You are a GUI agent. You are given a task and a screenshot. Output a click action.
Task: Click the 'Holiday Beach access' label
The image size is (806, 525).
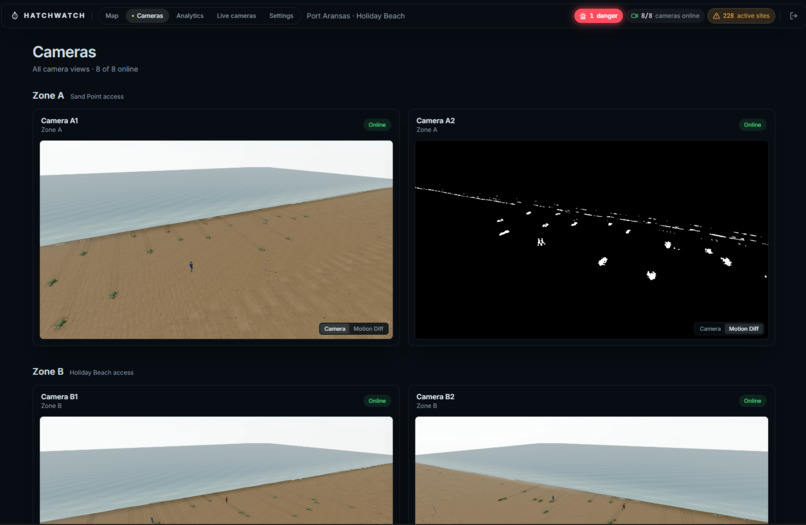pyautogui.click(x=101, y=373)
